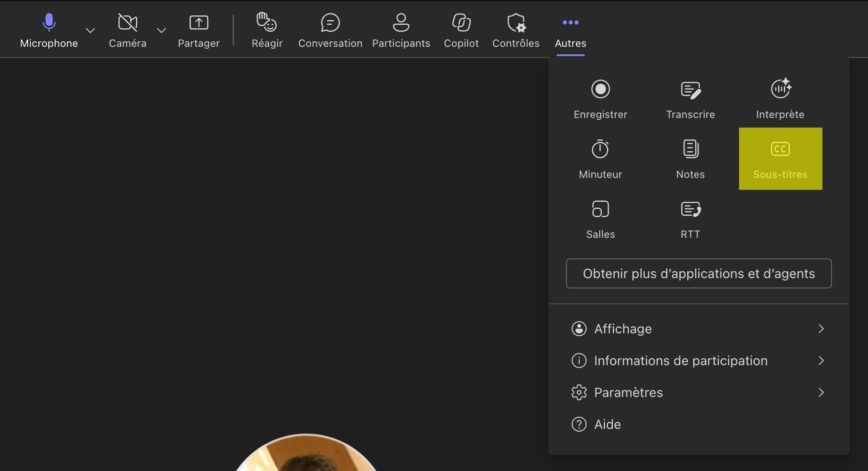Image resolution: width=868 pixels, height=471 pixels.
Task: Open the Affichage submenu
Action: (x=699, y=329)
